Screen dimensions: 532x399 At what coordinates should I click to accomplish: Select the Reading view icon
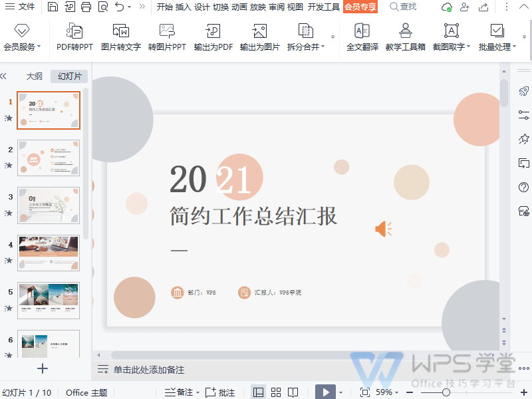tap(293, 392)
